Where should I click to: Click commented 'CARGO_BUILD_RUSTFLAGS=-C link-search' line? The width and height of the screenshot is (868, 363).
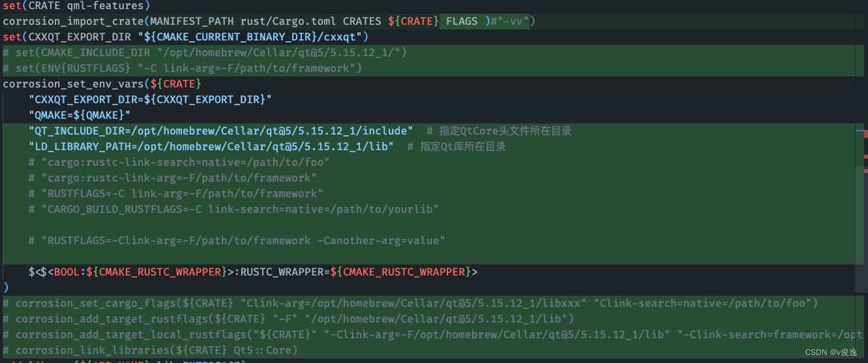pyautogui.click(x=233, y=209)
